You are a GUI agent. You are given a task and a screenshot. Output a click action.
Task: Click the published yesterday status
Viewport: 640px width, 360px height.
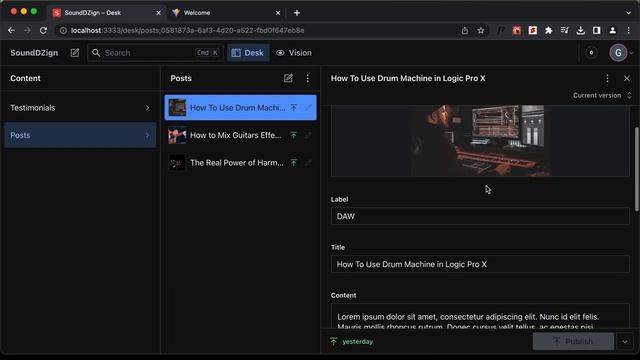(x=352, y=341)
